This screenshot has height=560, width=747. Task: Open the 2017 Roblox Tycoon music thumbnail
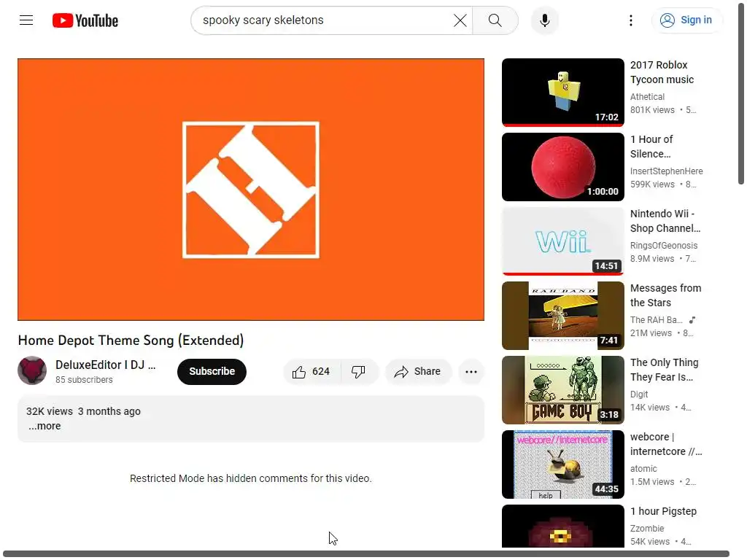point(562,93)
